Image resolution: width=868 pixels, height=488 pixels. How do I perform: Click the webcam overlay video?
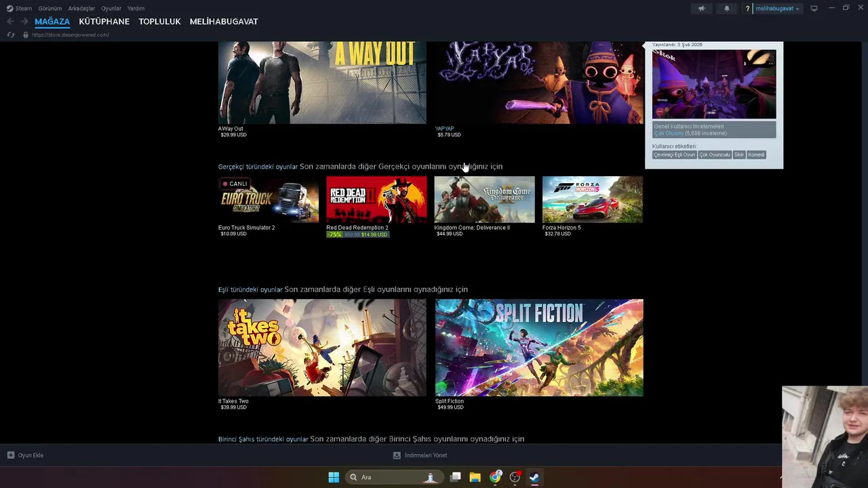click(825, 437)
